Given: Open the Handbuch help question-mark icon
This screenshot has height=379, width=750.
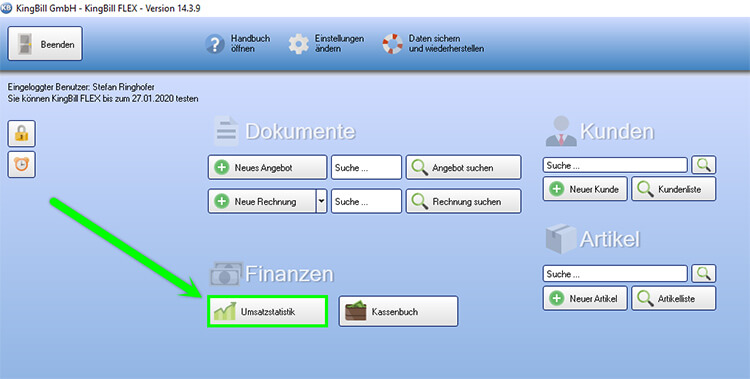Looking at the screenshot, I should pos(215,44).
